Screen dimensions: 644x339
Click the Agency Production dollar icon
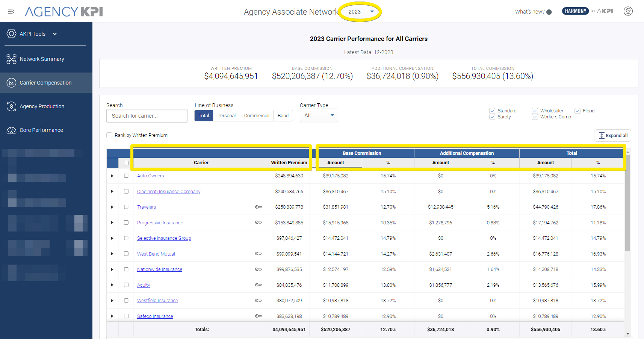coord(11,106)
